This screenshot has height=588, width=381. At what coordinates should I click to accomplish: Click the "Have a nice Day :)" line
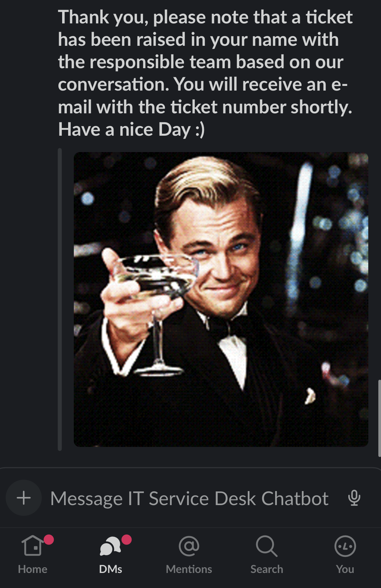coord(131,129)
